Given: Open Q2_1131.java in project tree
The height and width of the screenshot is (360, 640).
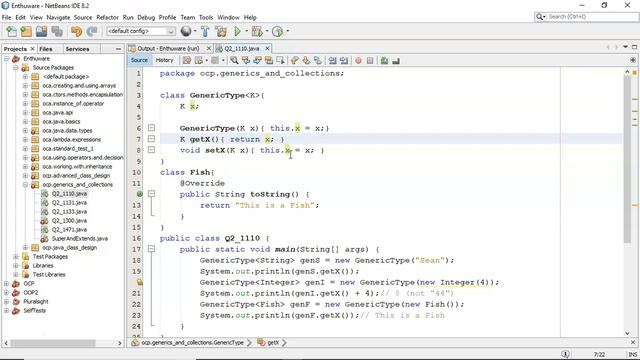Looking at the screenshot, I should pos(69,202).
